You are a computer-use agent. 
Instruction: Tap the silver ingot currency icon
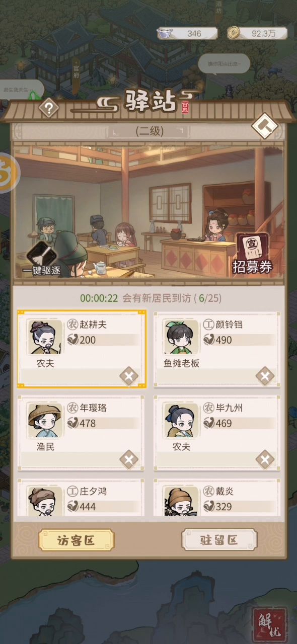coord(165,33)
